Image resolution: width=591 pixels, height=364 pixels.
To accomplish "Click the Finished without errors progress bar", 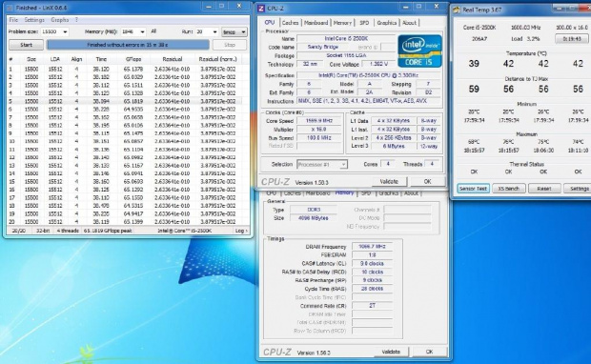I will coord(128,45).
